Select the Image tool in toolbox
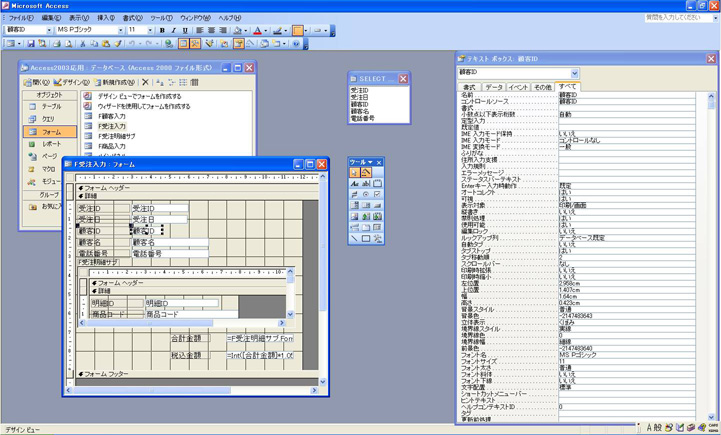Image resolution: width=721 pixels, height=435 pixels. pos(355,216)
